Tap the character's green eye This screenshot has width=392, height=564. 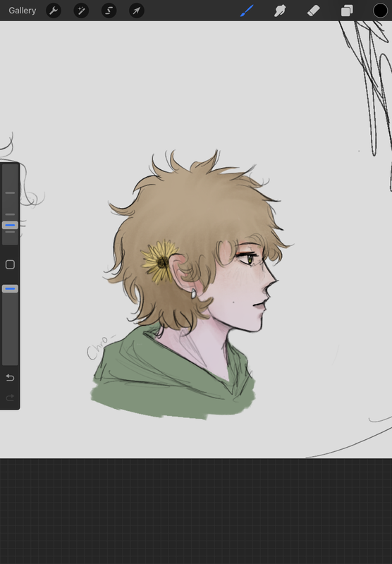(x=249, y=258)
